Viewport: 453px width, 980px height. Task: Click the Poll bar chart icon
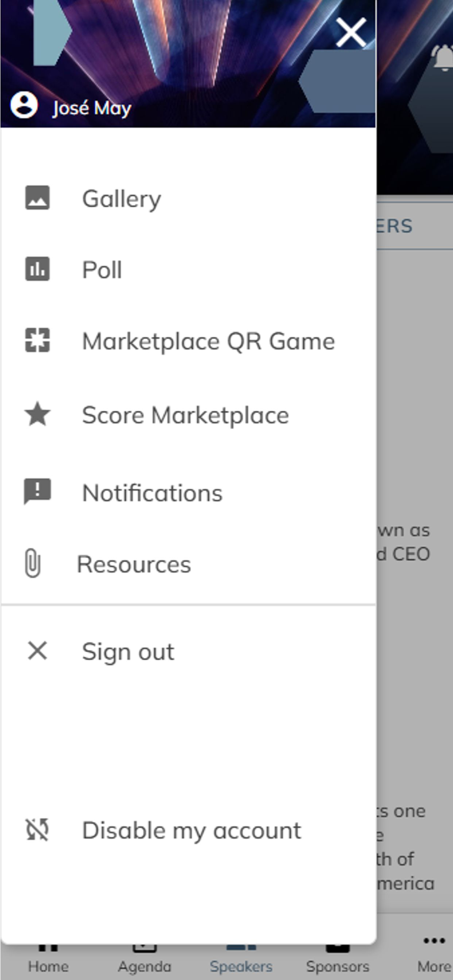click(x=37, y=269)
